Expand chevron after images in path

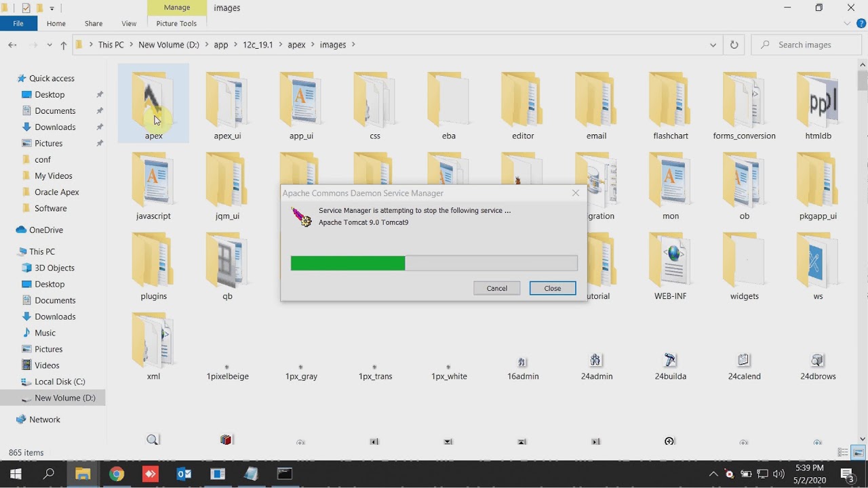pyautogui.click(x=354, y=45)
